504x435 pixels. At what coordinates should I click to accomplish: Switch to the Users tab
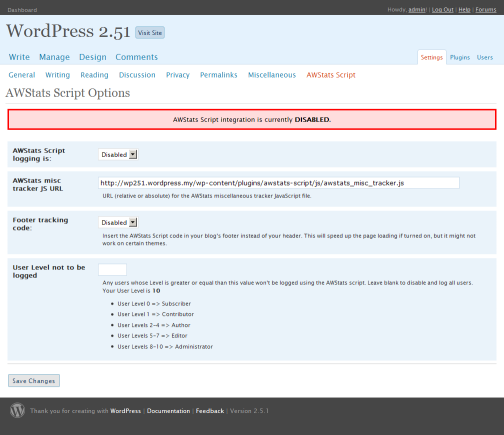pos(485,57)
